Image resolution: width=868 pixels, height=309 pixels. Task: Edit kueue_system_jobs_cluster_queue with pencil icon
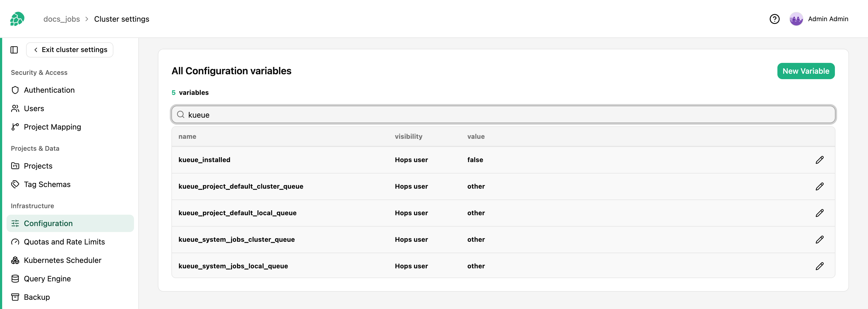[x=819, y=240]
